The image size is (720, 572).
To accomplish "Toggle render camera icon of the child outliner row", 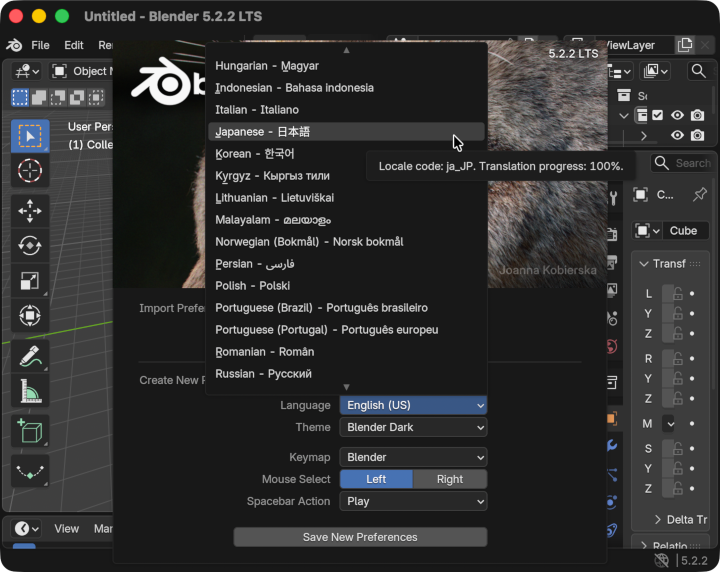I will (698, 135).
